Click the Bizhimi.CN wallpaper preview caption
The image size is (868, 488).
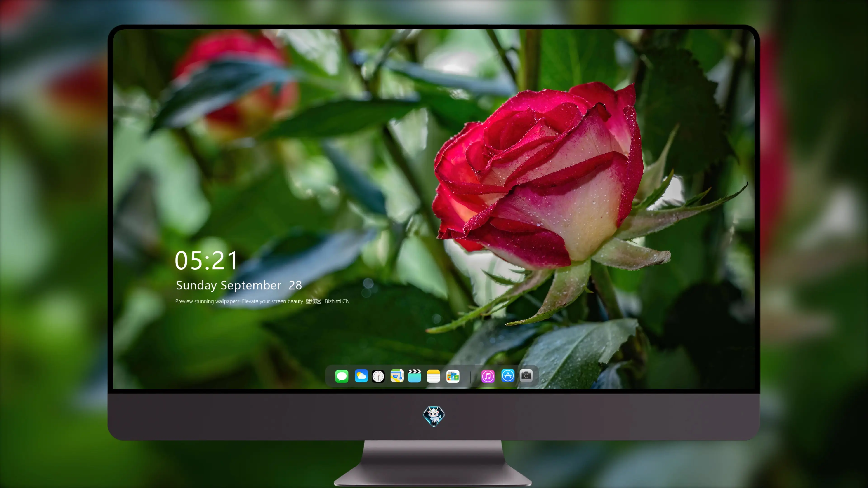click(x=262, y=301)
